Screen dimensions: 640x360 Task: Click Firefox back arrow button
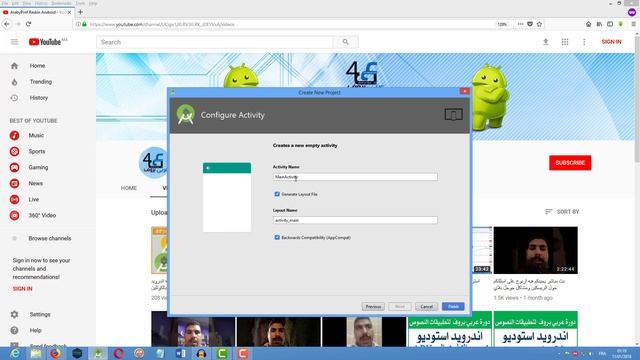[x=7, y=24]
